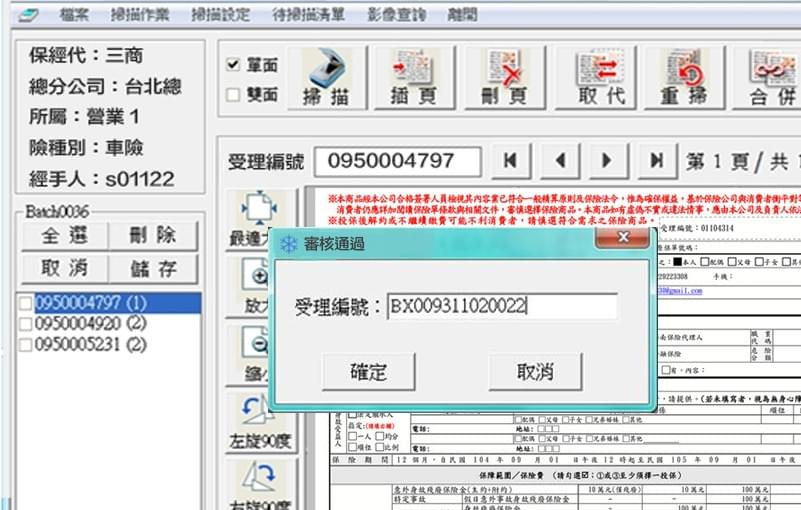The image size is (801, 510).
Task: Open the 掃描作業 menu
Action: click(140, 15)
